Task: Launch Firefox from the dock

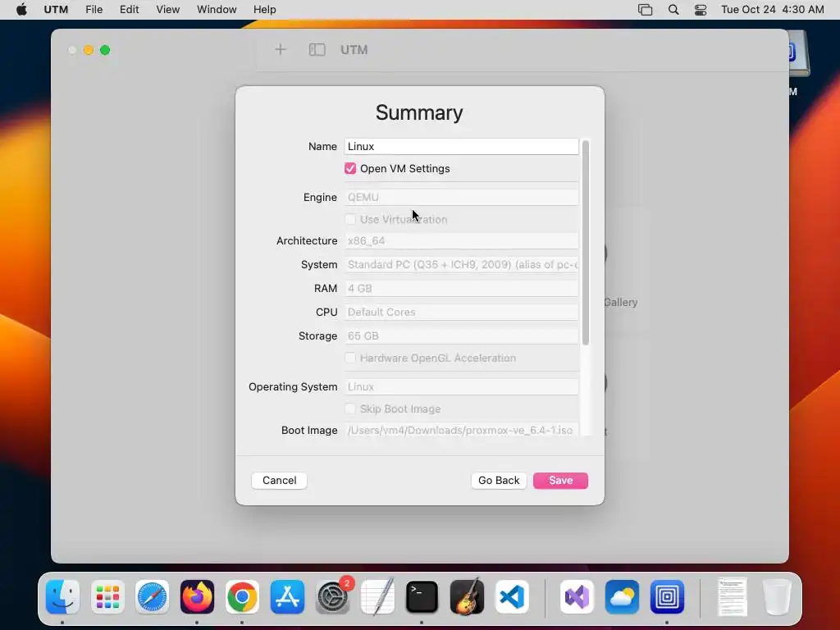Action: (197, 597)
